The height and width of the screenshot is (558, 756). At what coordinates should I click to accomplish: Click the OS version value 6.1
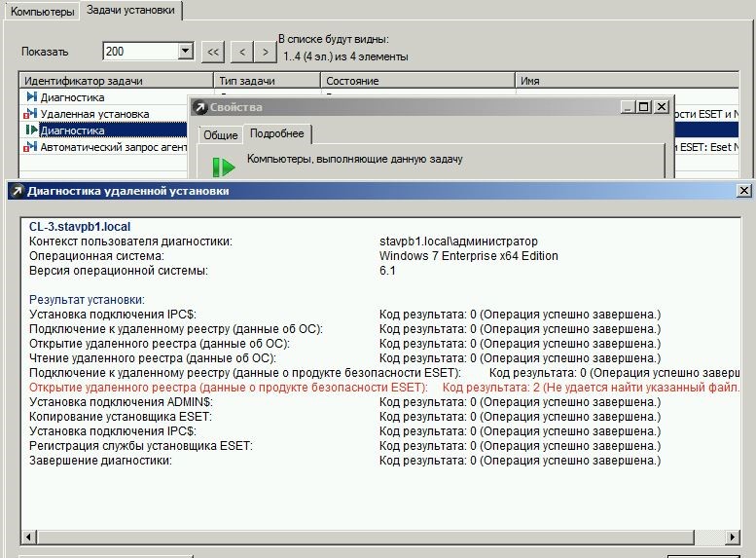387,271
